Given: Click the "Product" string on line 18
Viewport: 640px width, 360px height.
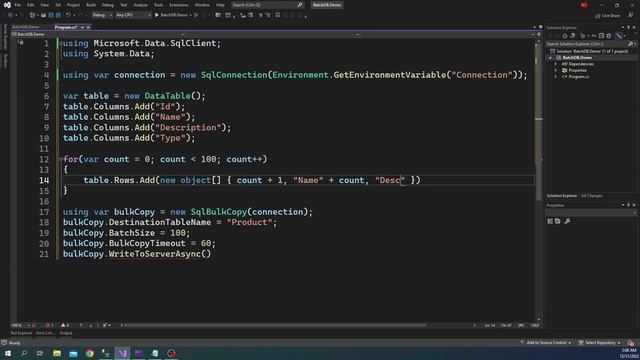Looking at the screenshot, I should coord(250,222).
